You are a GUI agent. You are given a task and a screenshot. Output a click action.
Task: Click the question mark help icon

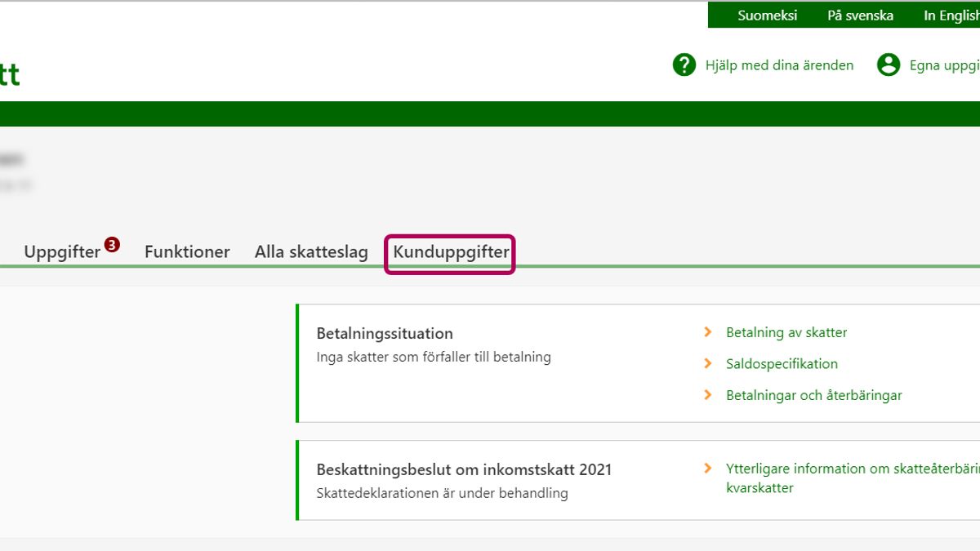pyautogui.click(x=684, y=65)
